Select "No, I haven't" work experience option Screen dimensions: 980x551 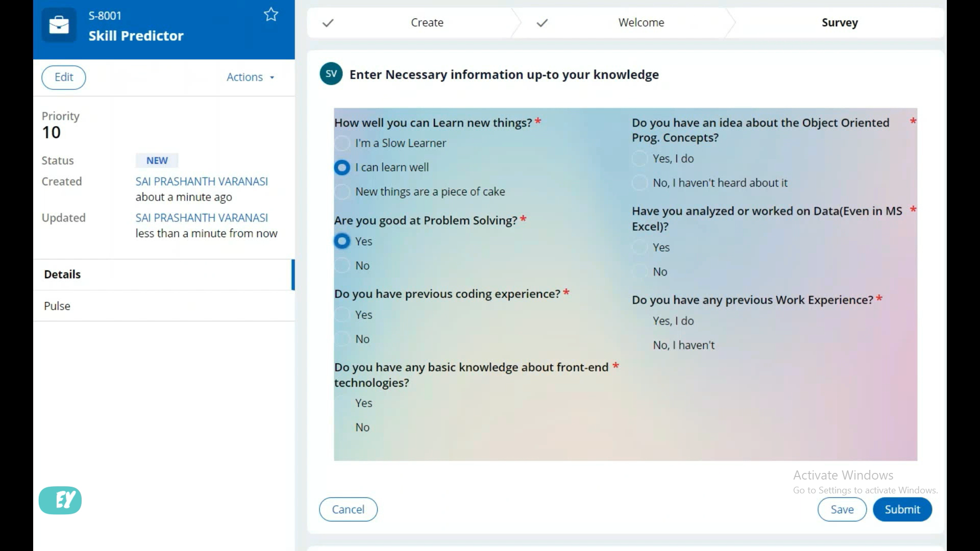point(683,345)
